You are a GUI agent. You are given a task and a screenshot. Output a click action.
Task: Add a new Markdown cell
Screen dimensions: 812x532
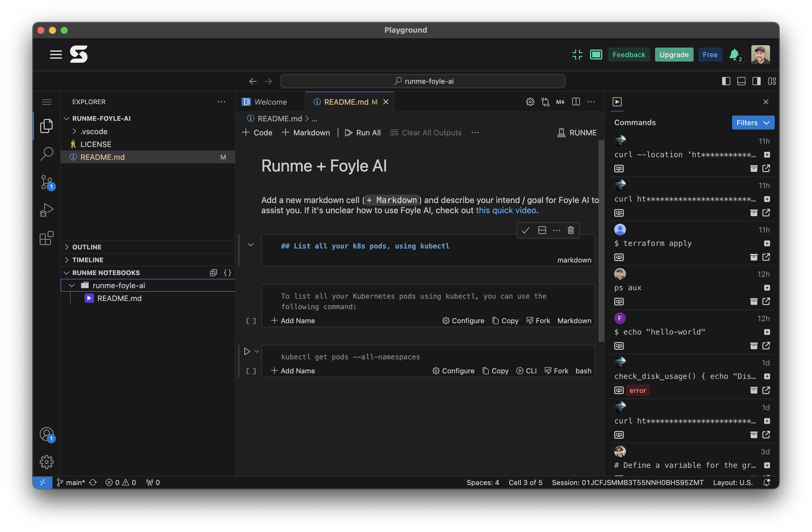[x=306, y=133]
